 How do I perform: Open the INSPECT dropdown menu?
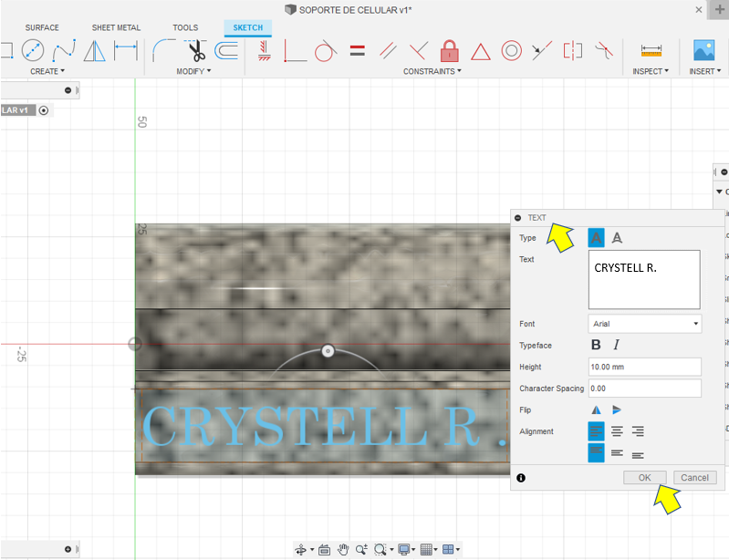pyautogui.click(x=651, y=71)
